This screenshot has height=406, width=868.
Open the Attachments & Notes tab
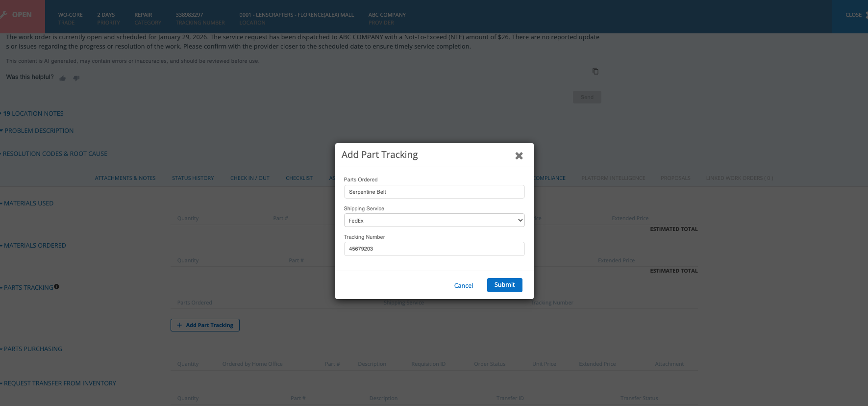tap(125, 178)
